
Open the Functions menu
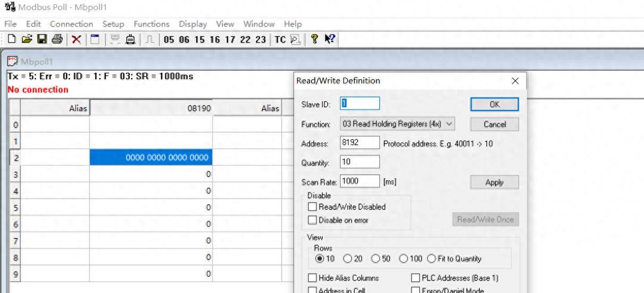(x=151, y=24)
